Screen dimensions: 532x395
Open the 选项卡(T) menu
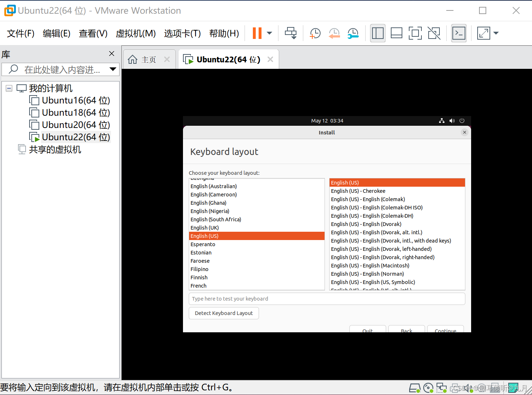(x=183, y=34)
